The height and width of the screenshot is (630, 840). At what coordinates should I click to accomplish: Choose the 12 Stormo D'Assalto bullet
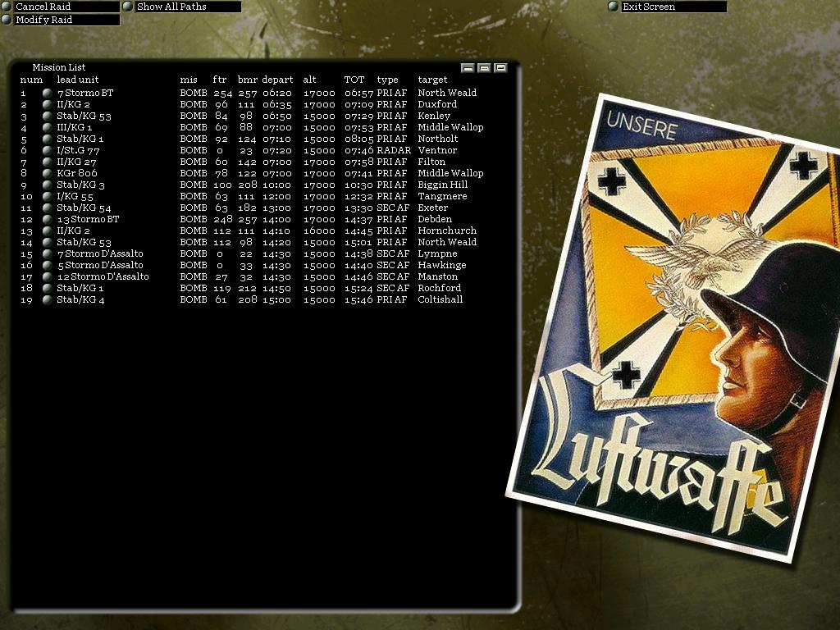click(x=47, y=277)
